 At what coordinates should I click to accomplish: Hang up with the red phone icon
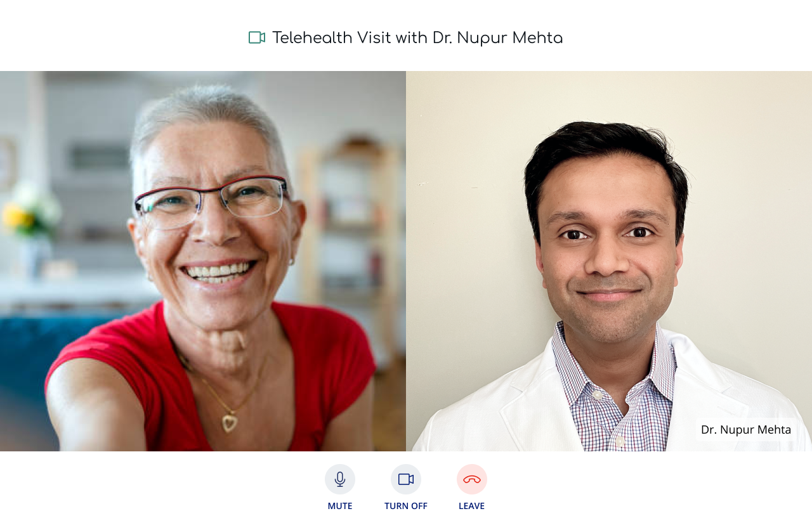[472, 480]
